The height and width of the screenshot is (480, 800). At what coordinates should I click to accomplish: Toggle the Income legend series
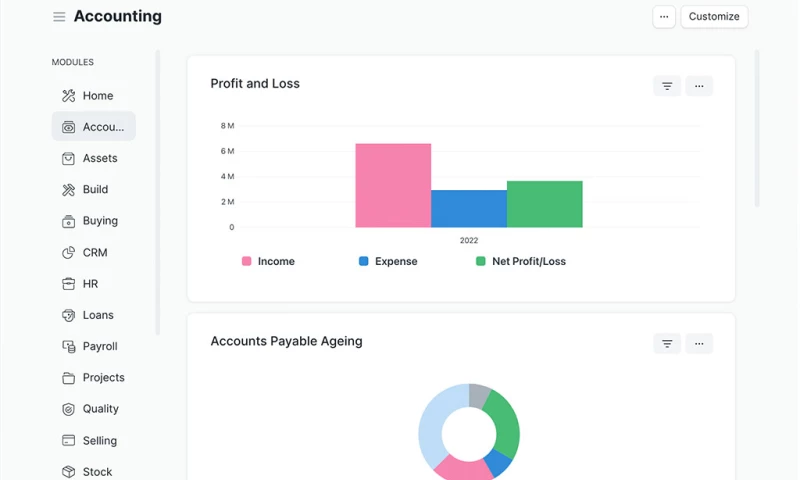(268, 262)
